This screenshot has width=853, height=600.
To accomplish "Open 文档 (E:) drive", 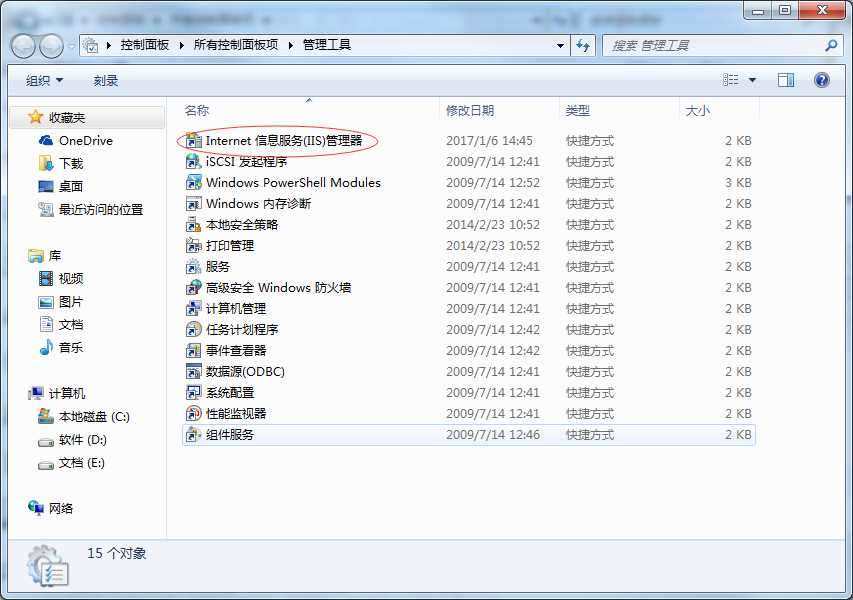I will (71, 463).
